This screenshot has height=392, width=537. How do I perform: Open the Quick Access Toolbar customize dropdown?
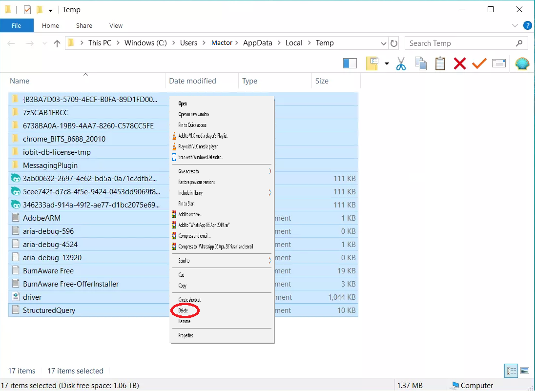[51, 10]
